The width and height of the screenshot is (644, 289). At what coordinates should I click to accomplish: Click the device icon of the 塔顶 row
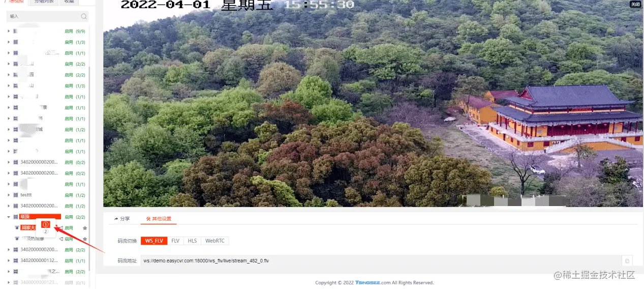pos(16,217)
